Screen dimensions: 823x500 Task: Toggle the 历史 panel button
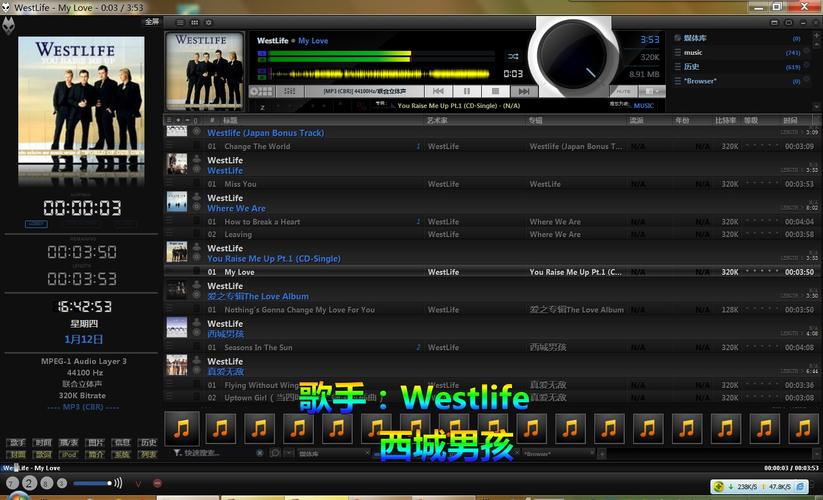pos(148,443)
